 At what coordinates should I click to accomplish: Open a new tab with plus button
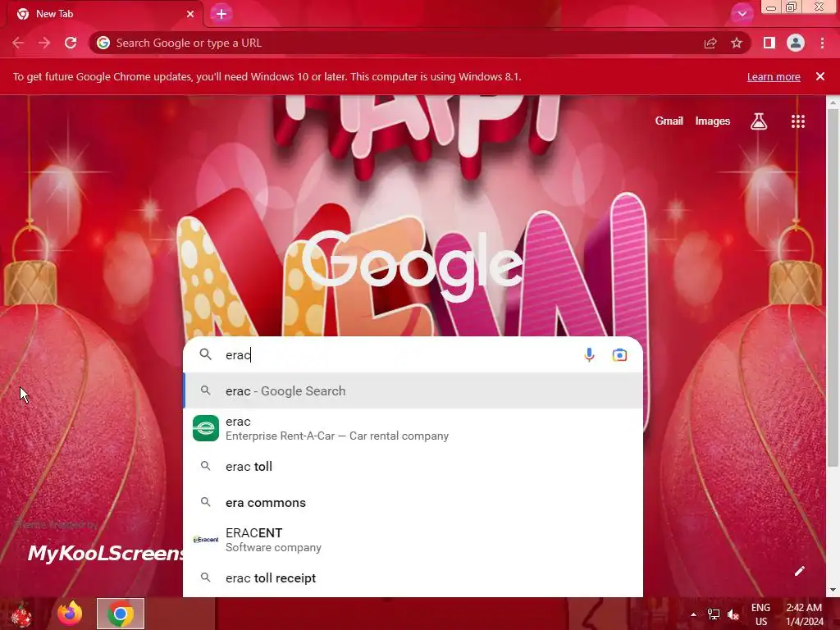pyautogui.click(x=221, y=14)
